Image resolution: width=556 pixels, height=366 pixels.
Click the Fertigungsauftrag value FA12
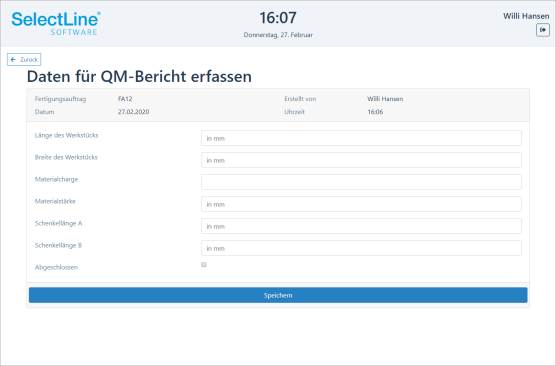point(125,99)
